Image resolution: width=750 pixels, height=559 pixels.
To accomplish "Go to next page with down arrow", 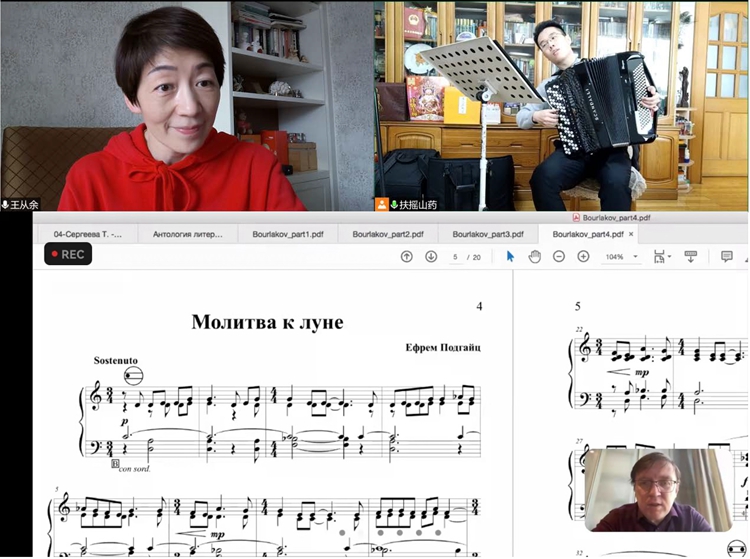I will click(431, 257).
